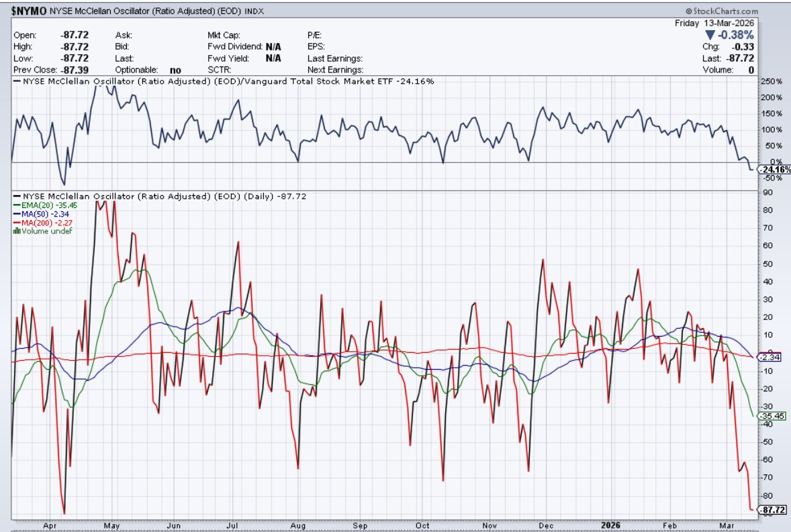Click the Prev Close value -87.39
This screenshot has width=791, height=532.
[x=74, y=70]
